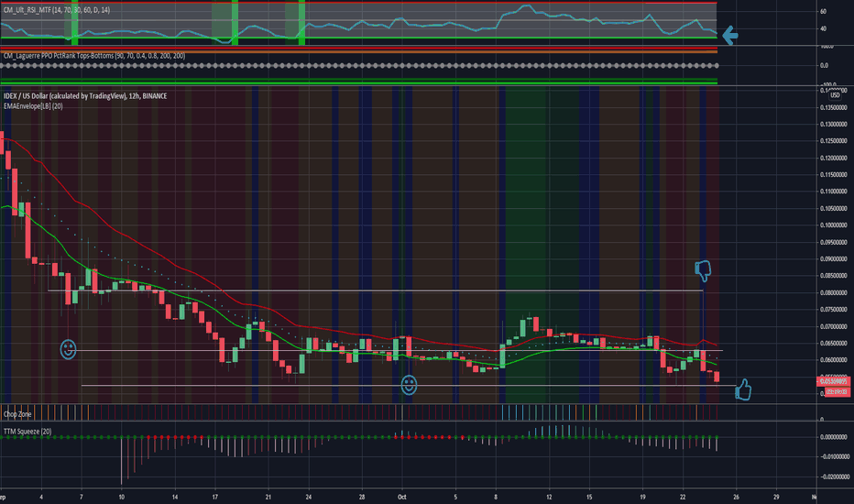Click the red current price label
The image size is (854, 504).
tap(834, 381)
